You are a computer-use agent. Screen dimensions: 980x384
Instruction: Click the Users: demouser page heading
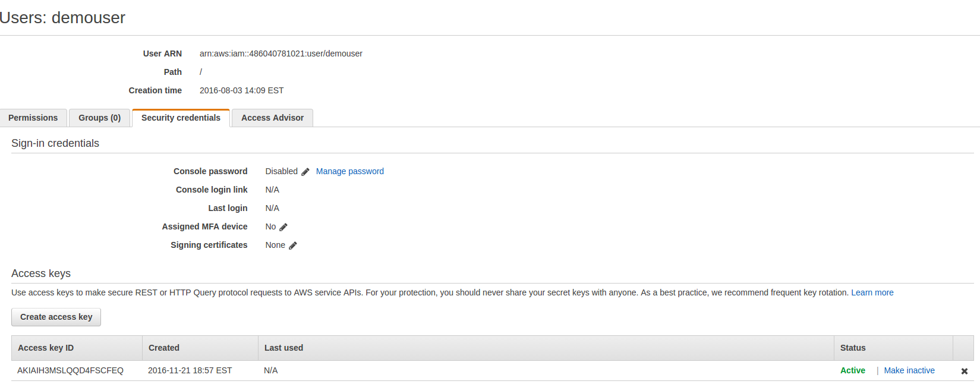[x=62, y=18]
